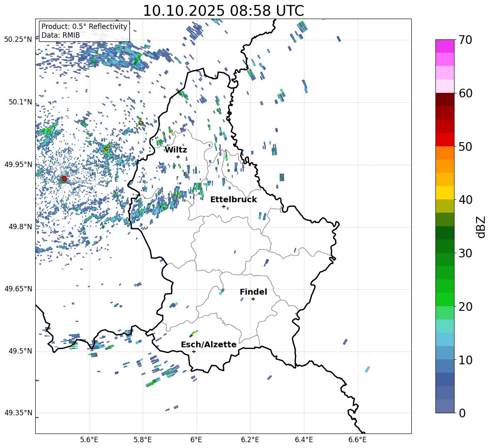Click the longitude label '6.6°E'
This screenshot has width=491, height=448.
click(x=357, y=440)
